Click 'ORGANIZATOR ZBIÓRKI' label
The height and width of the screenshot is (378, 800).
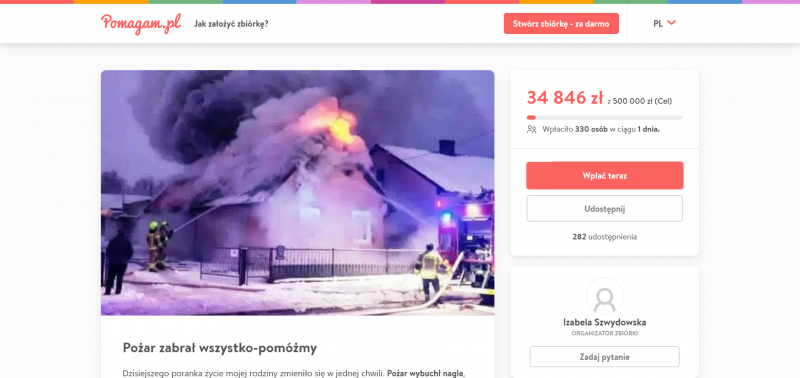(605, 334)
